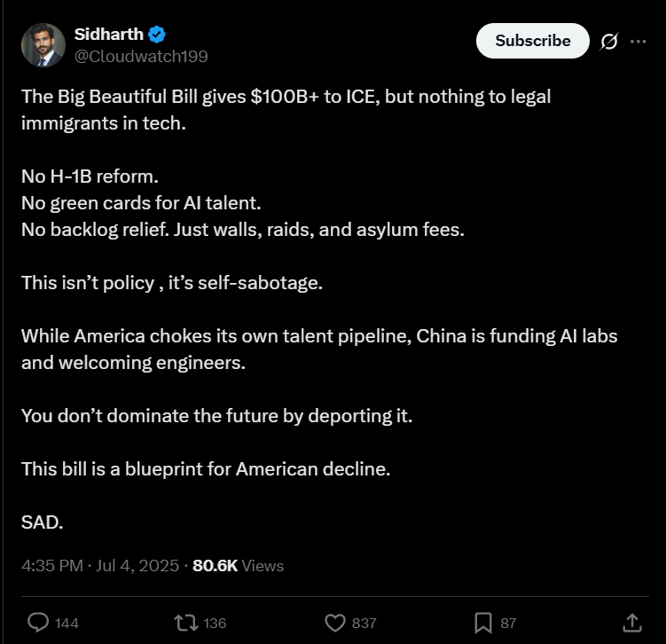Image resolution: width=666 pixels, height=644 pixels.
Task: Like the post with the heart icon
Action: coord(335,623)
